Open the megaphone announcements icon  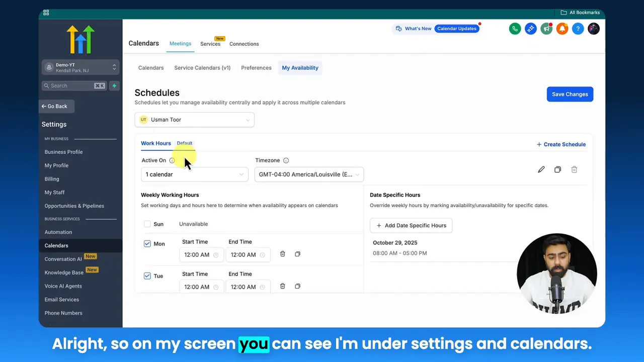(546, 29)
